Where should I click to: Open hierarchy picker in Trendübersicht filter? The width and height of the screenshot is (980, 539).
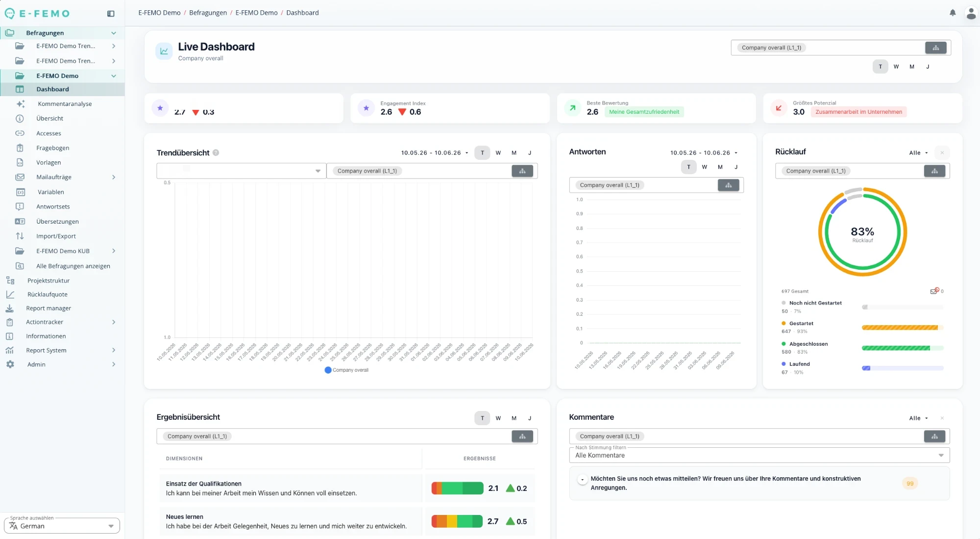pyautogui.click(x=522, y=171)
